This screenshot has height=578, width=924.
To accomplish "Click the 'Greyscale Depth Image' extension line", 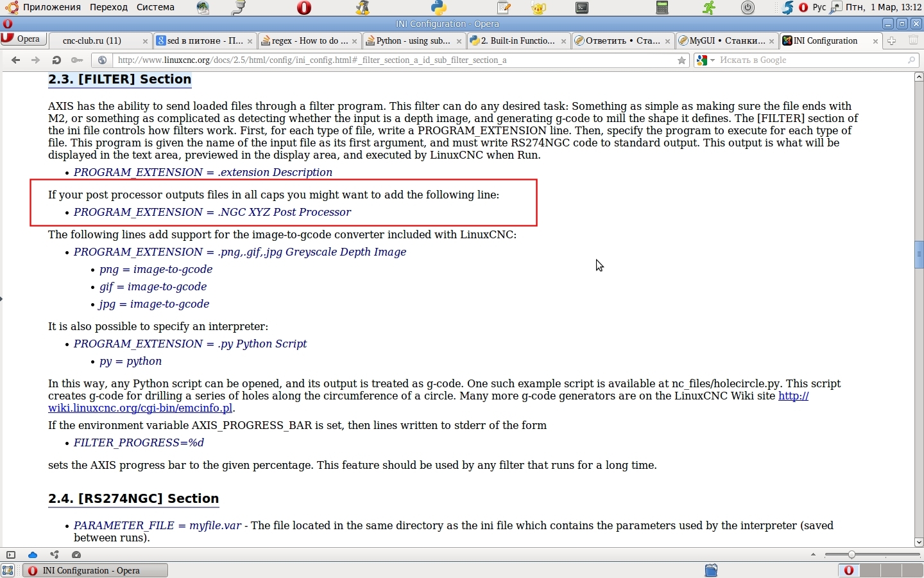I will 240,252.
